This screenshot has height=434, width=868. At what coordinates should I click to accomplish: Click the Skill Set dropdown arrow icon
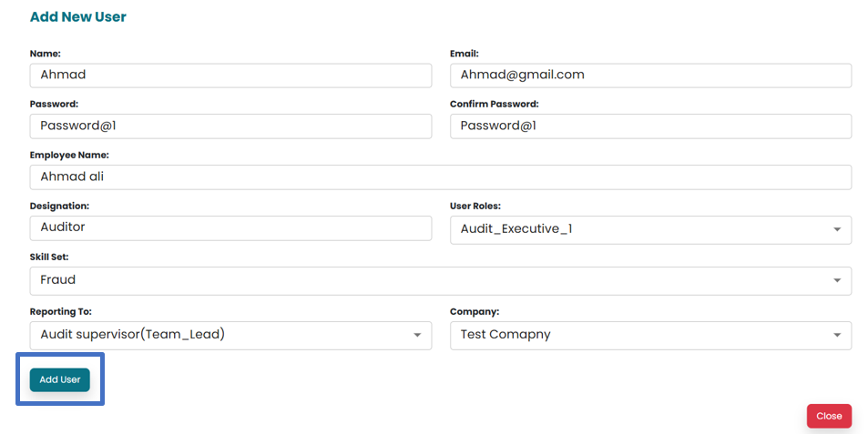[x=837, y=281]
